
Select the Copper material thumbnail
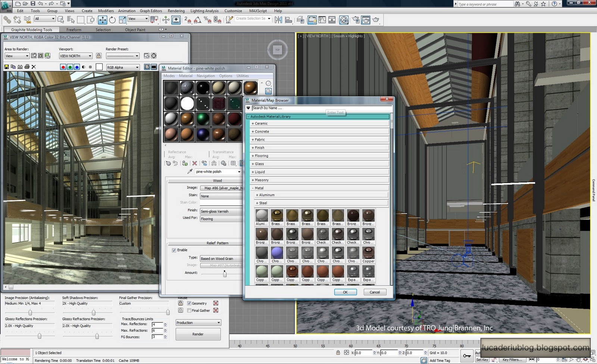(368, 255)
